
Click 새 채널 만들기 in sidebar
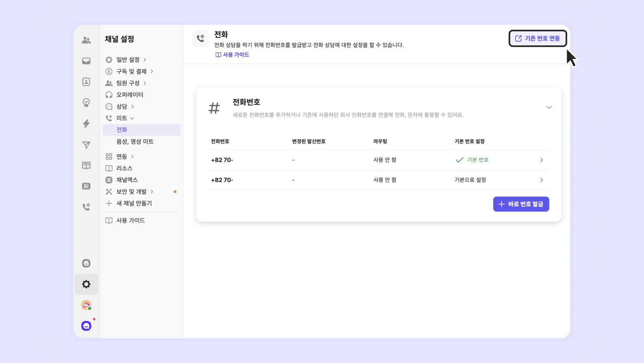134,203
